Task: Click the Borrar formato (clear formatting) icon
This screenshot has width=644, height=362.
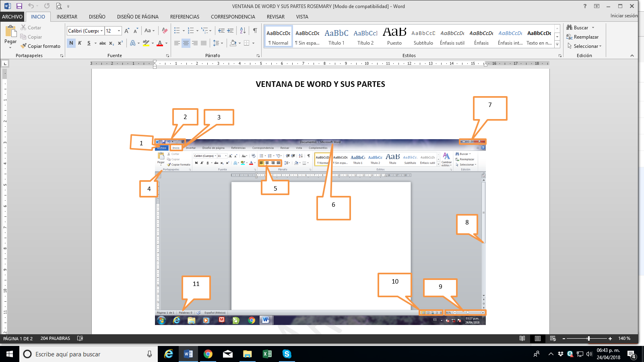Action: (165, 31)
